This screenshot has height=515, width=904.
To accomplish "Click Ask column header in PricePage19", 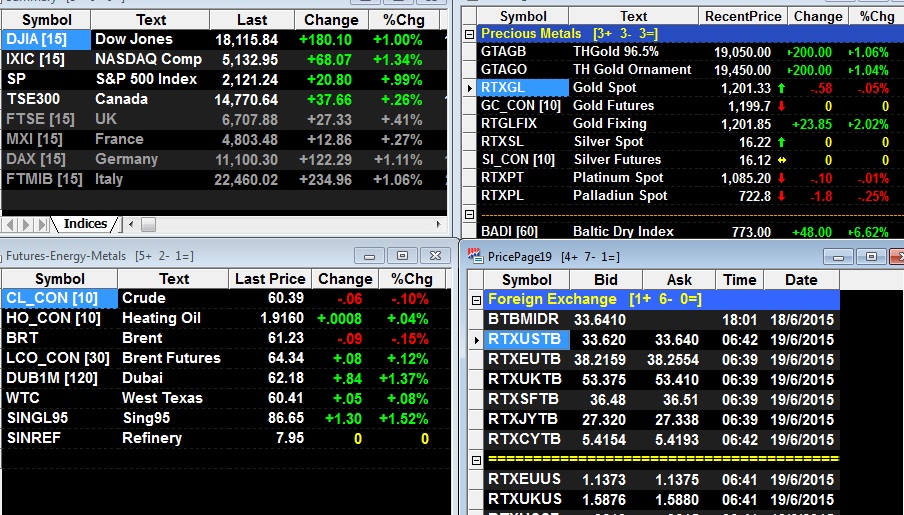I will click(x=679, y=280).
